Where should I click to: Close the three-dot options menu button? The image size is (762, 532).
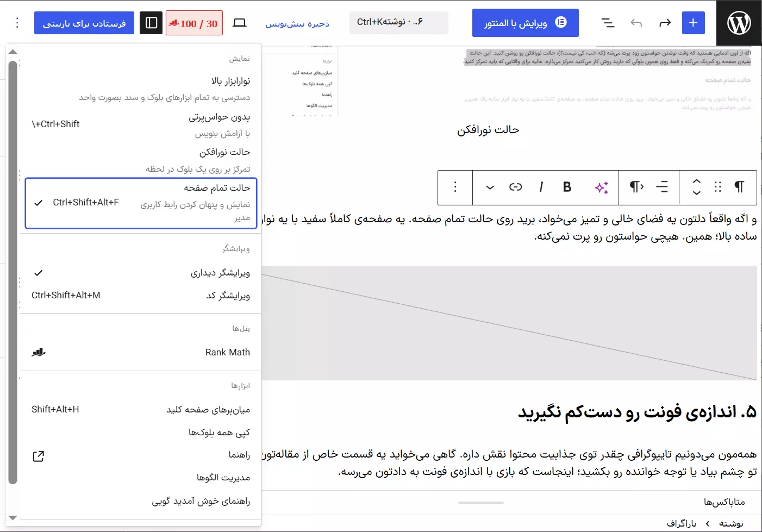click(x=17, y=23)
